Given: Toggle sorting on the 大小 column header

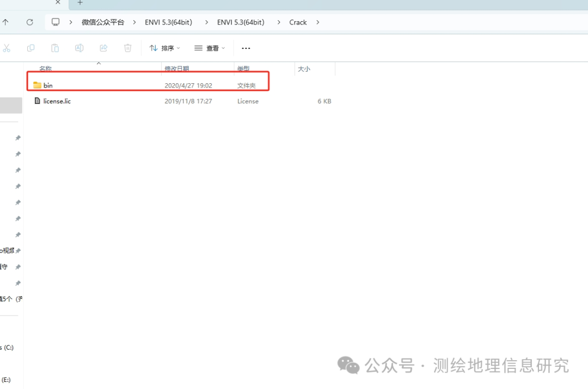Looking at the screenshot, I should [x=304, y=69].
